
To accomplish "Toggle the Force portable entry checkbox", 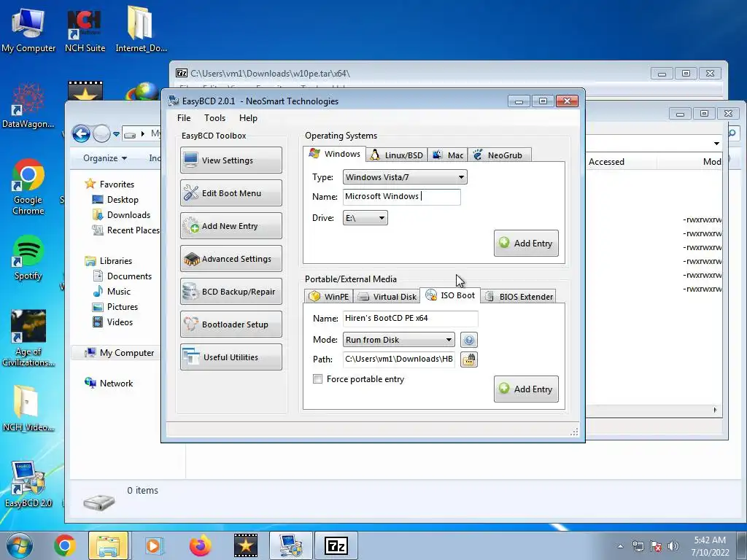I will (317, 379).
